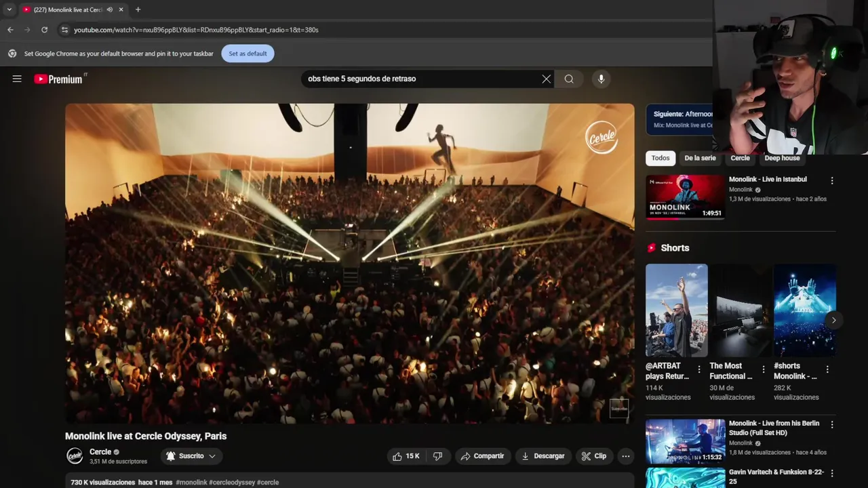Show next Shorts with arrow chevron

coord(833,320)
